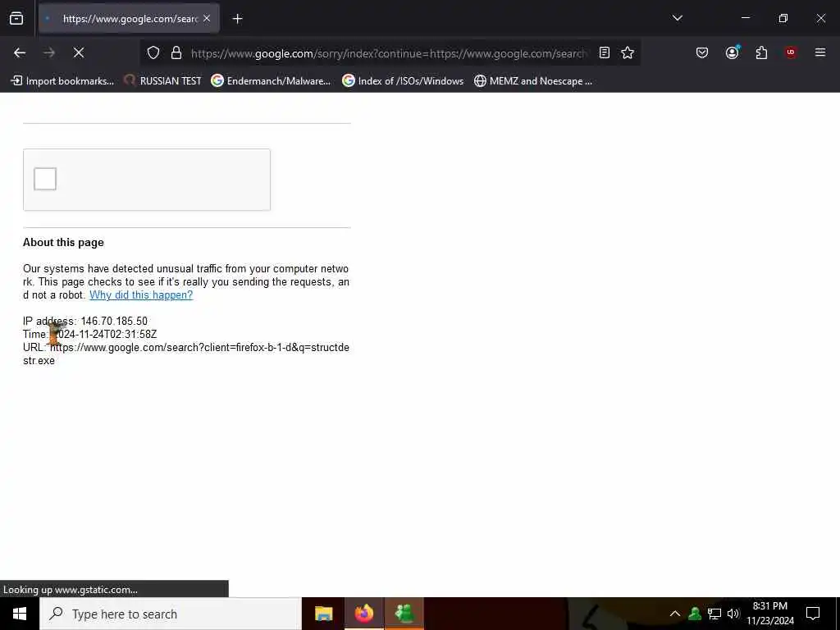The height and width of the screenshot is (630, 840).
Task: Select the URL line with structdestr.exe
Action: tap(186, 354)
